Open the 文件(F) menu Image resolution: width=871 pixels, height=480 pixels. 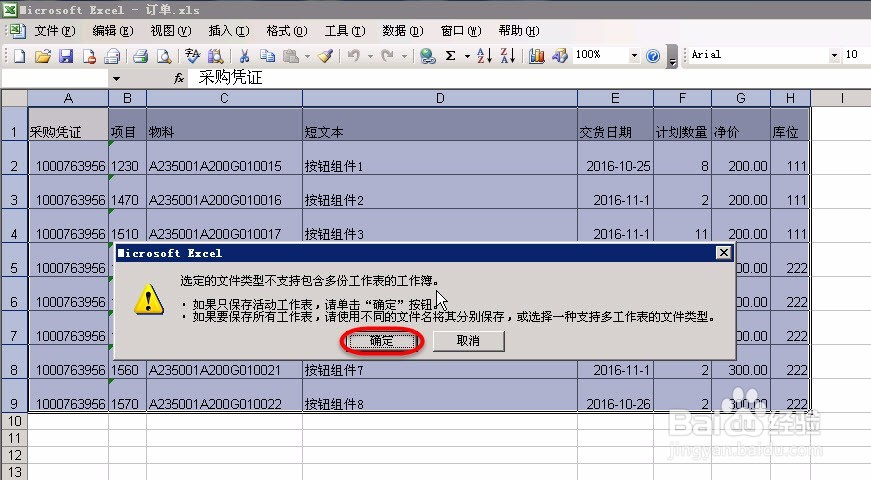coord(54,31)
